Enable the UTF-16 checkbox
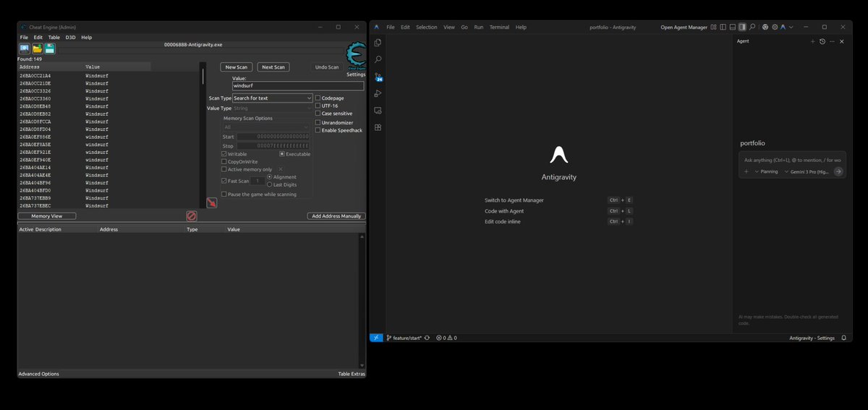This screenshot has height=410, width=868. click(x=318, y=106)
